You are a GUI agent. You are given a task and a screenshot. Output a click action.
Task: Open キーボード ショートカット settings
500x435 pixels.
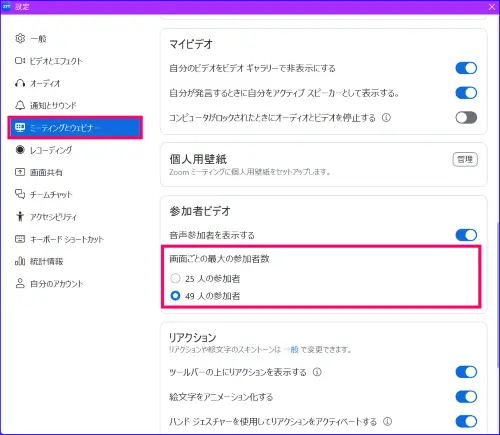pos(75,239)
